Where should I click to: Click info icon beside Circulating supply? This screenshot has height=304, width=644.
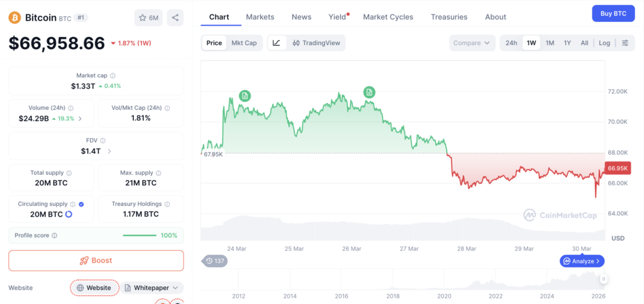click(x=73, y=204)
